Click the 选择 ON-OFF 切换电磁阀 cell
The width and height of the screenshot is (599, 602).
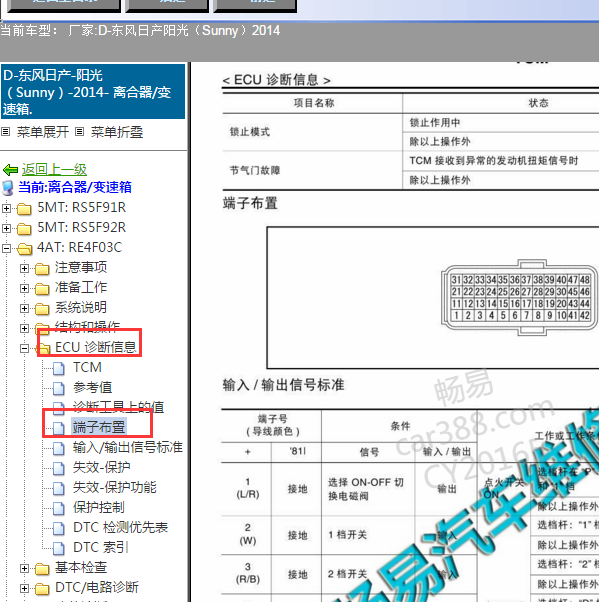tap(368, 489)
